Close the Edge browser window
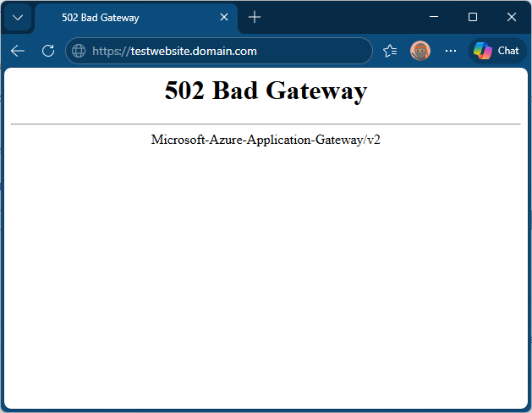532x413 pixels. pos(511,17)
